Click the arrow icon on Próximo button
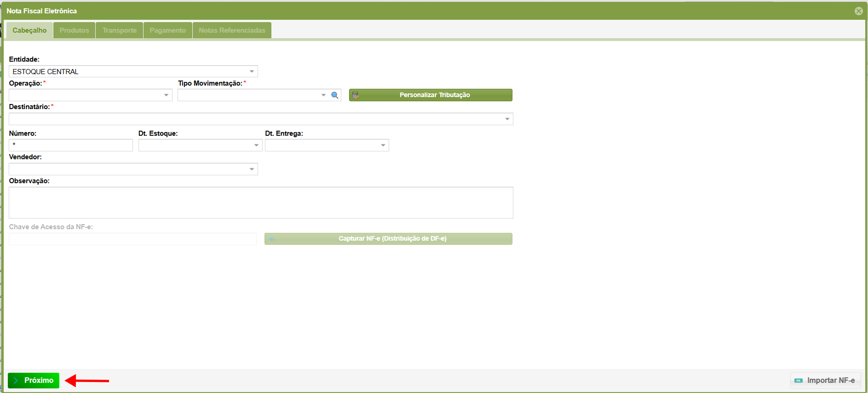Image resolution: width=868 pixels, height=393 pixels. (x=16, y=381)
